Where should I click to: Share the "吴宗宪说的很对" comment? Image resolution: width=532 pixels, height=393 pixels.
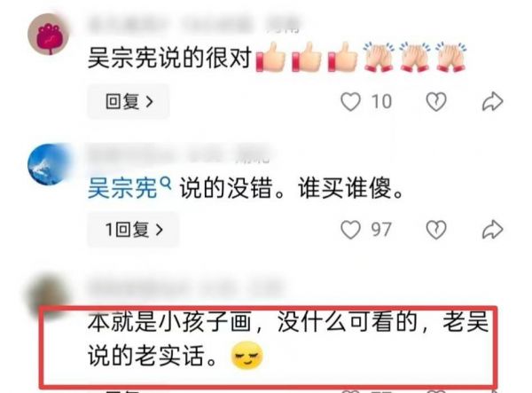tap(492, 101)
